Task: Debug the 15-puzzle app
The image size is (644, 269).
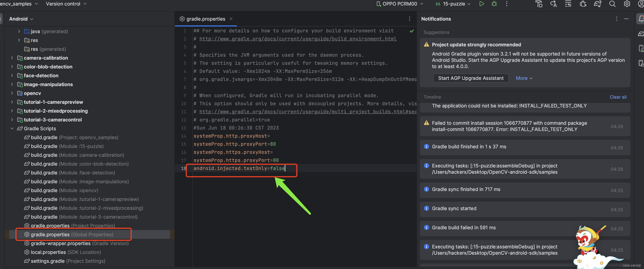Action: [494, 4]
